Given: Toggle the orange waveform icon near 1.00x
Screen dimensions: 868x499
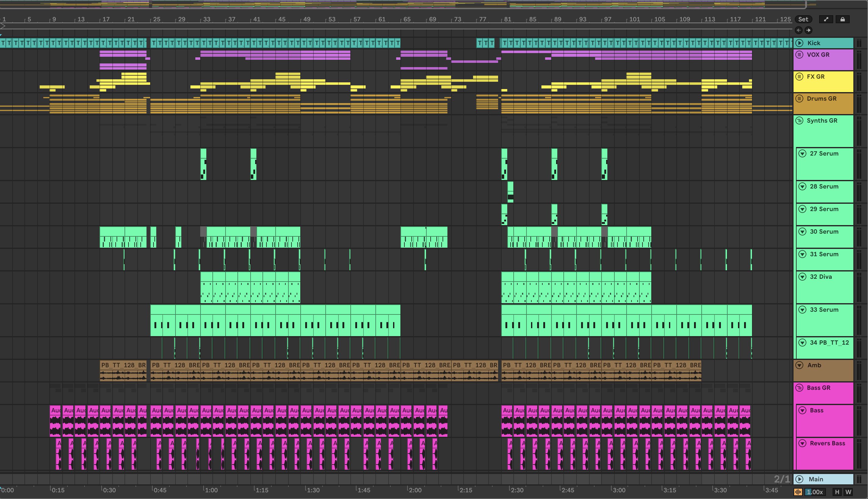Looking at the screenshot, I should tap(798, 492).
